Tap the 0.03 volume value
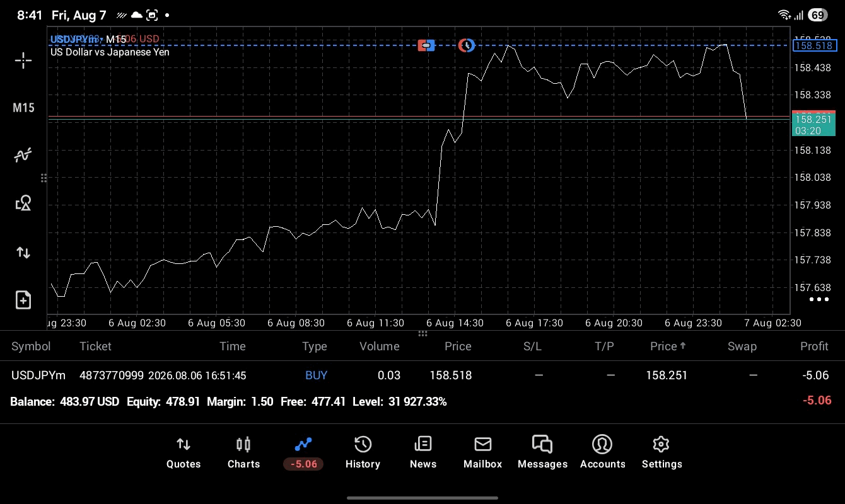The image size is (845, 504). [388, 375]
